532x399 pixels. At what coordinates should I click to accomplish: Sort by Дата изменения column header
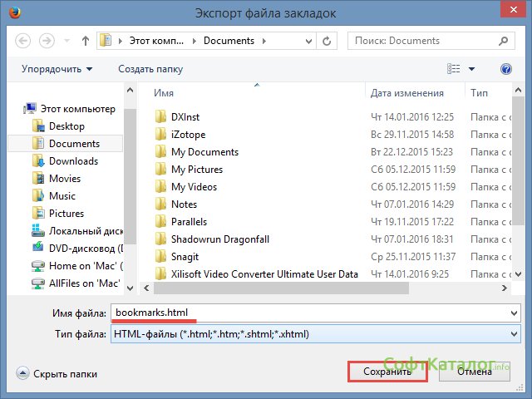point(407,93)
